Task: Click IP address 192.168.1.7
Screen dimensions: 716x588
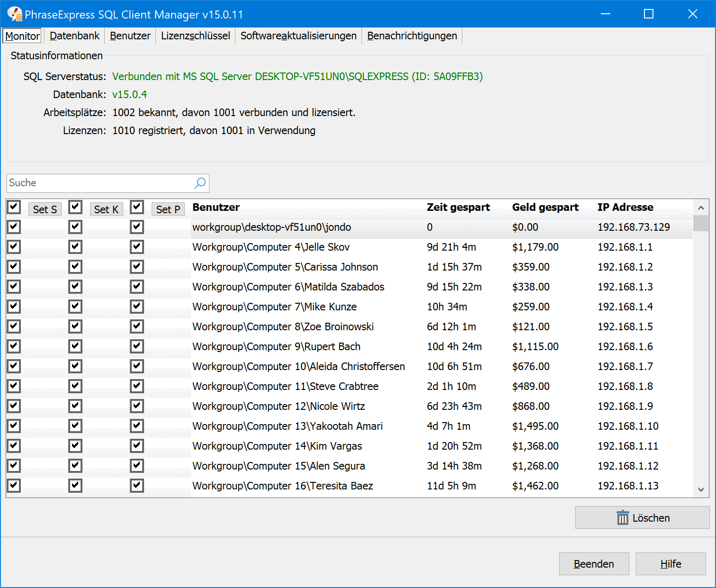Action: pos(625,366)
